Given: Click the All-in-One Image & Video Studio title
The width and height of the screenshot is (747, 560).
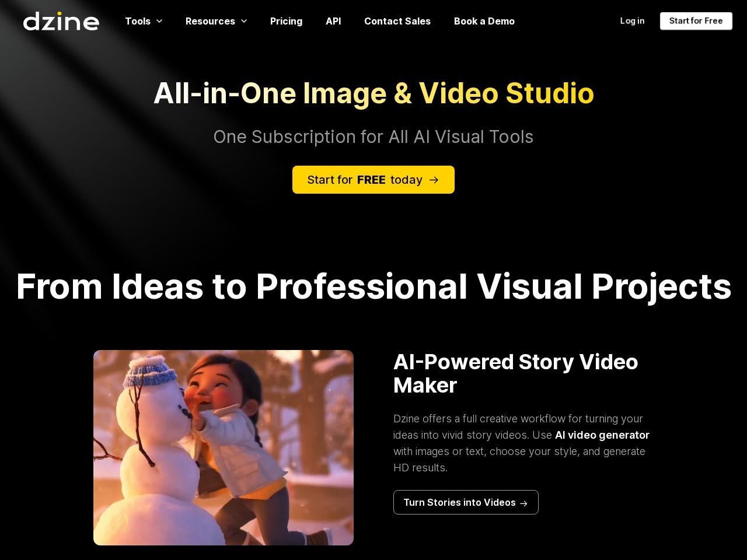Looking at the screenshot, I should coord(373,93).
